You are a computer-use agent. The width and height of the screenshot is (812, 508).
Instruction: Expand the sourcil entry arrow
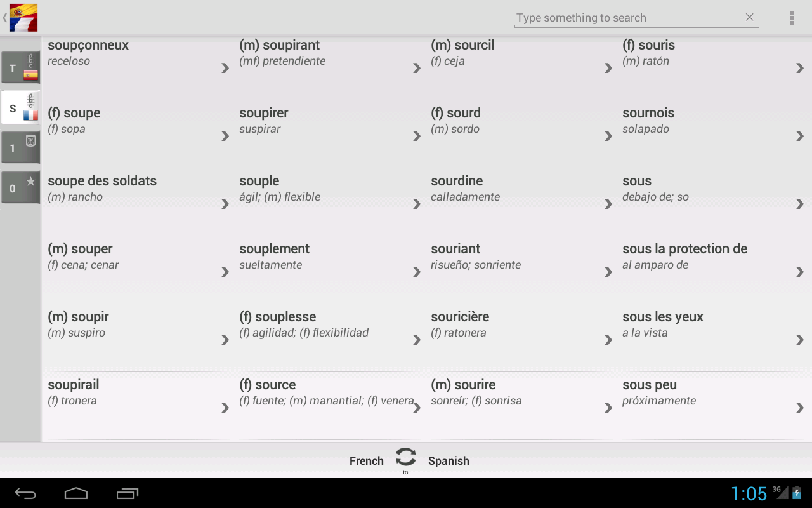tap(608, 68)
